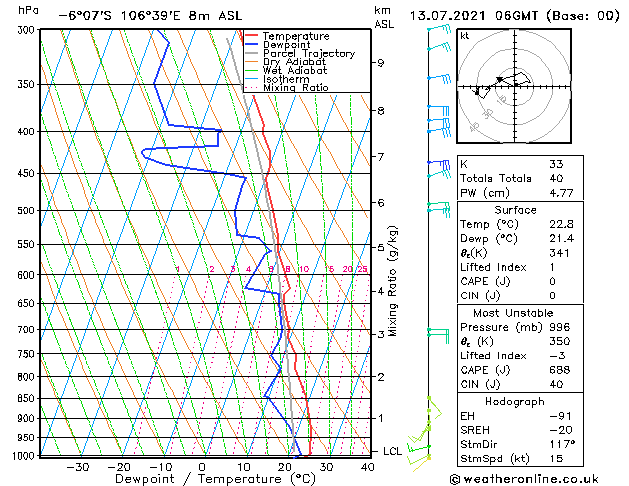Click the surface theta-e value '341'
The height and width of the screenshot is (486, 629).
(x=559, y=253)
